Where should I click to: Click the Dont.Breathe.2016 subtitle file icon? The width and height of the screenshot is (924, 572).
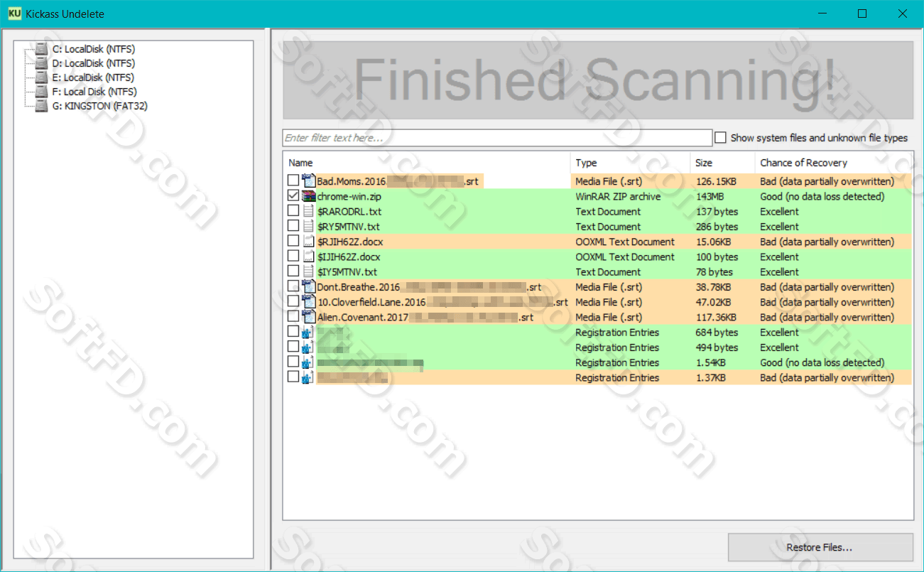308,287
